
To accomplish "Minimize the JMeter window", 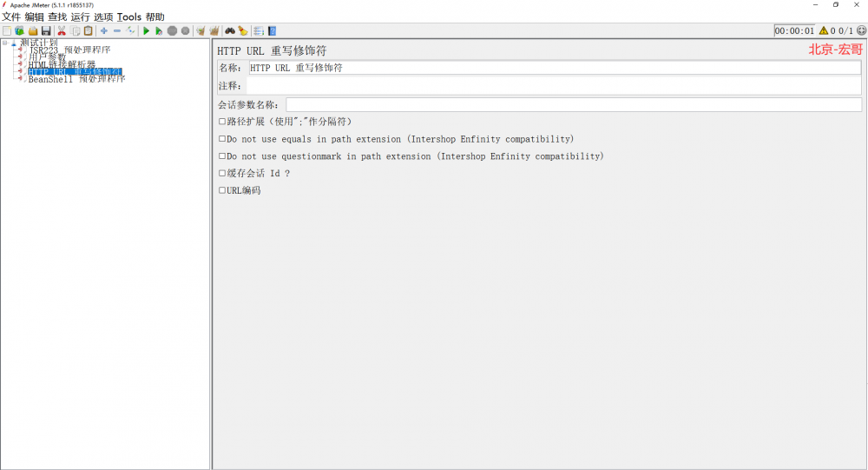I will [815, 4].
